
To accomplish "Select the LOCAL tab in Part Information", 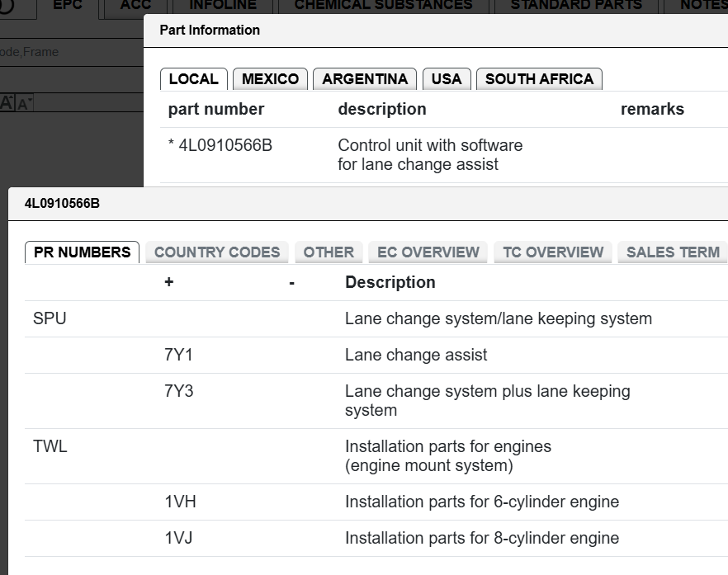I will [x=194, y=79].
